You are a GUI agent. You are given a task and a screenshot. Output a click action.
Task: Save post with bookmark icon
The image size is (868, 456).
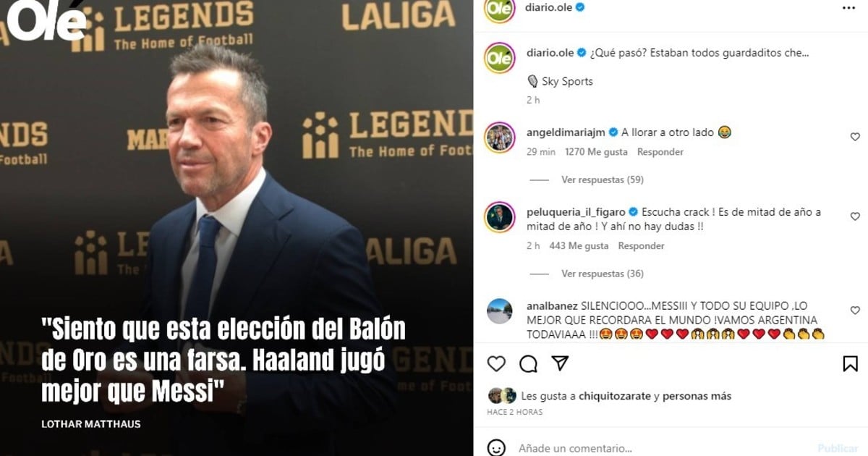(851, 363)
